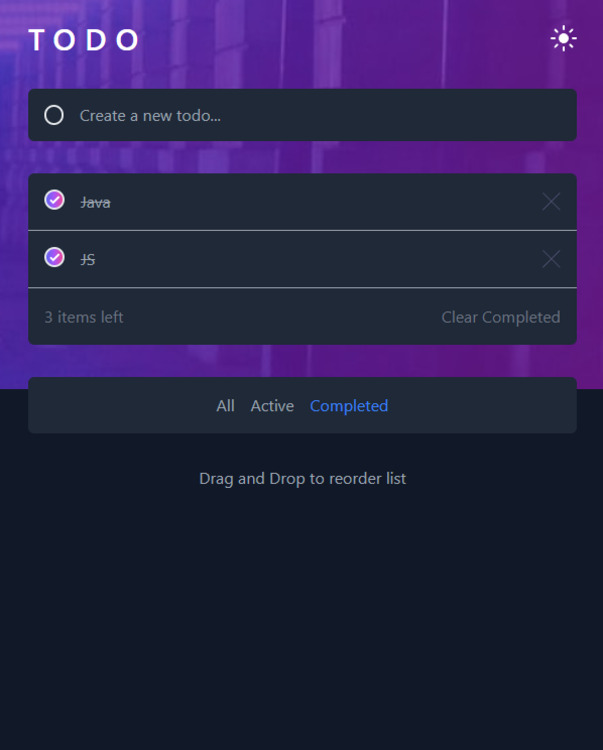Uncheck the completed Java todo circle
The height and width of the screenshot is (750, 603).
[x=54, y=200]
